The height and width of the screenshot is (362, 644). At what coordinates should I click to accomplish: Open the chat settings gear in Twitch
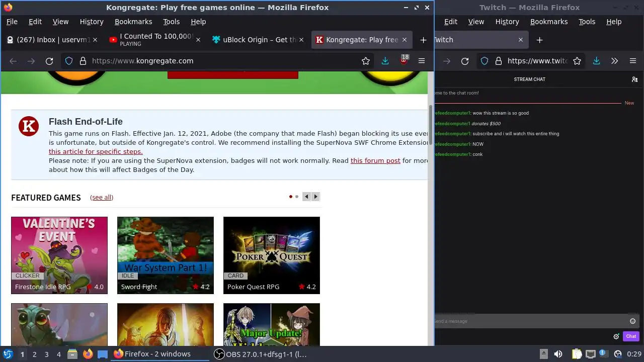[616, 336]
